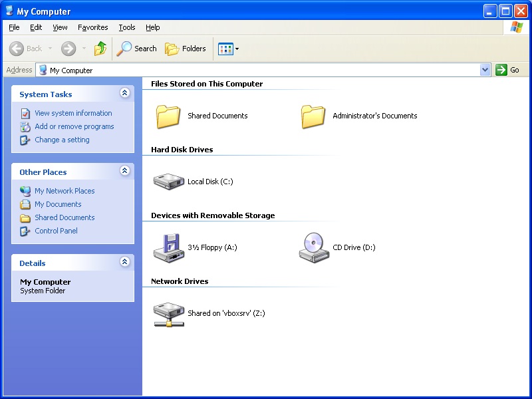Click the Other Places panel header

(72, 172)
